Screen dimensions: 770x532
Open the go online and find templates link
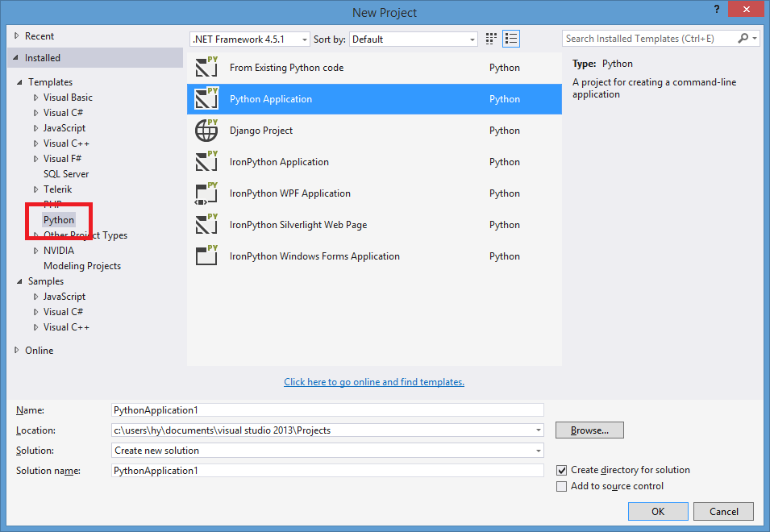[x=374, y=382]
